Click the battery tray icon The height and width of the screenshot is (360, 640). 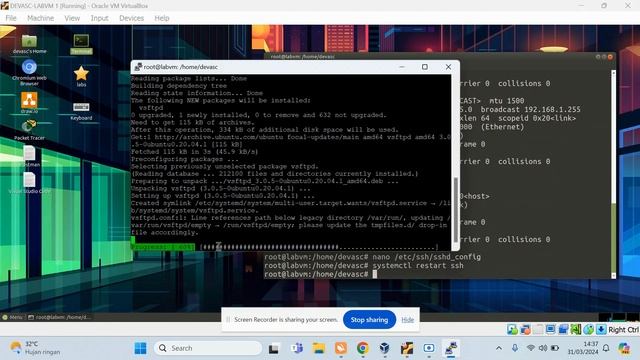pyautogui.click(x=555, y=348)
